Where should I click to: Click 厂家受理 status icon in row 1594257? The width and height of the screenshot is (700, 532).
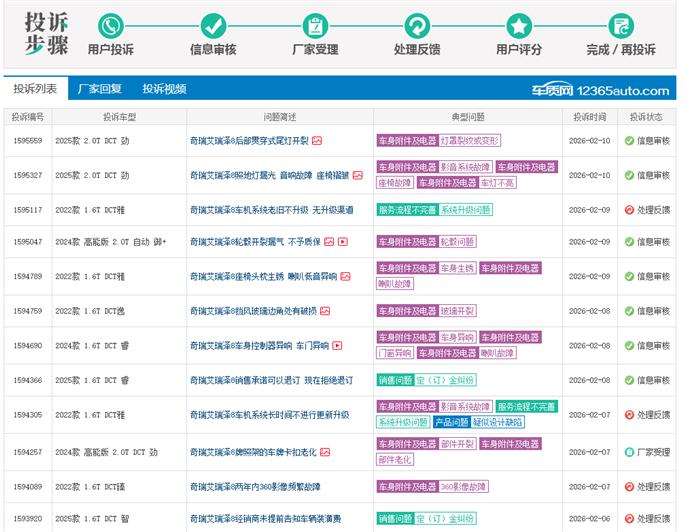(629, 452)
